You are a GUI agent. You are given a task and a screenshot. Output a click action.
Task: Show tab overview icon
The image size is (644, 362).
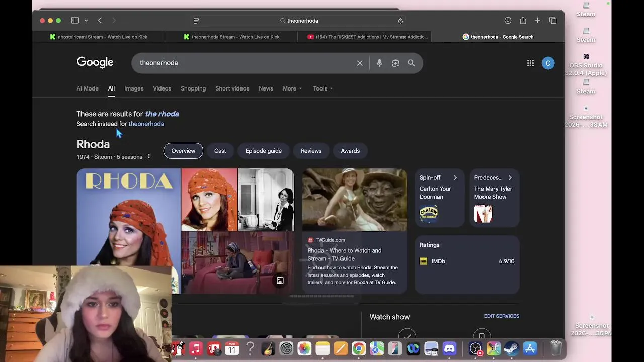(x=553, y=21)
